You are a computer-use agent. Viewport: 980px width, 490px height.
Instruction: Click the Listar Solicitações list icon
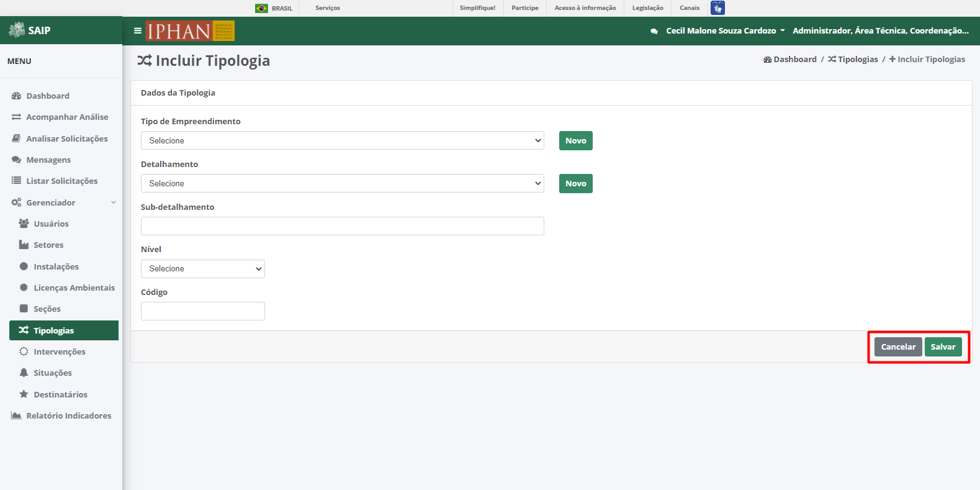[x=17, y=181]
